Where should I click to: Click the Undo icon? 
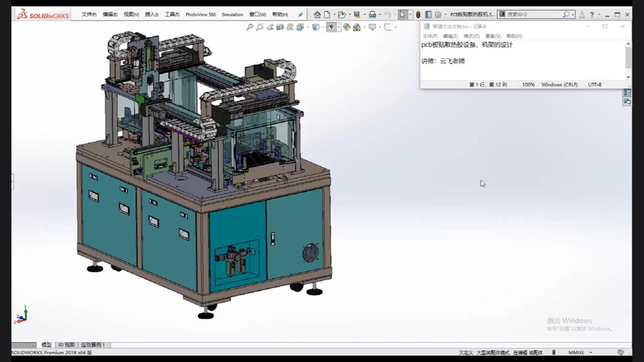[387, 14]
